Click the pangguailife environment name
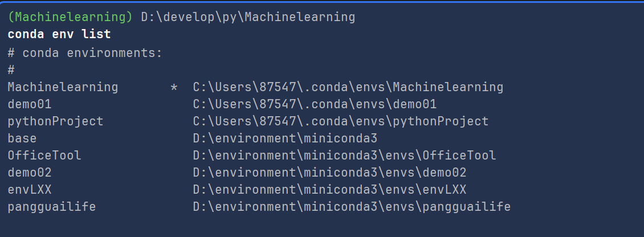This screenshot has width=644, height=237. tap(52, 207)
